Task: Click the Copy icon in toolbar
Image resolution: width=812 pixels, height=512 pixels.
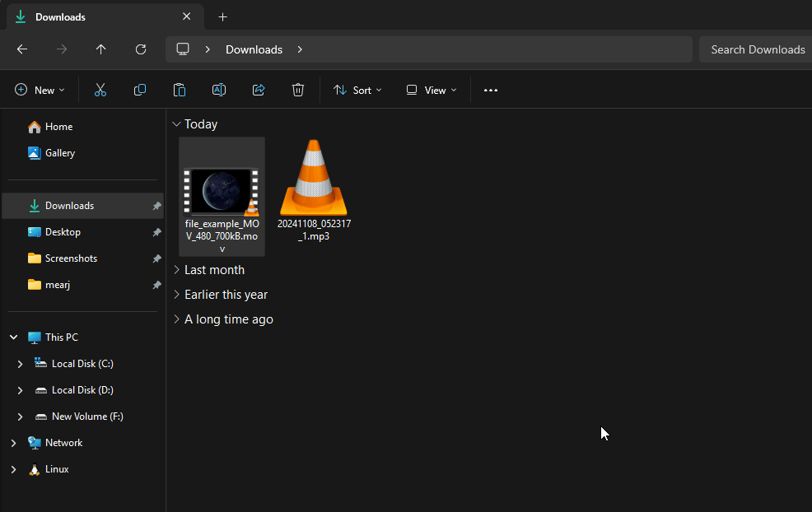Action: [x=140, y=90]
